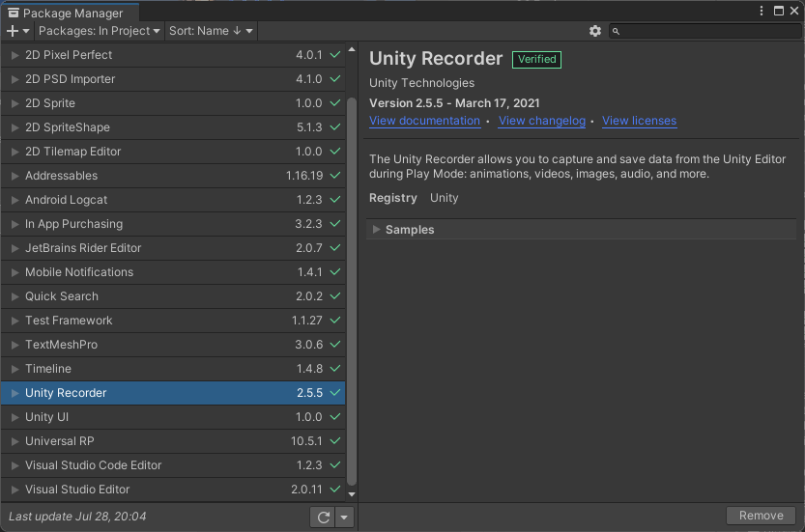
Task: Select the JetBrains Rider Editor package
Action: (x=173, y=248)
